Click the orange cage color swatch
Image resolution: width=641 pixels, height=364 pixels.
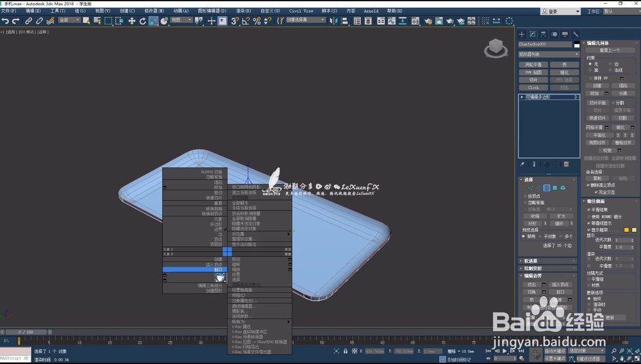626,230
